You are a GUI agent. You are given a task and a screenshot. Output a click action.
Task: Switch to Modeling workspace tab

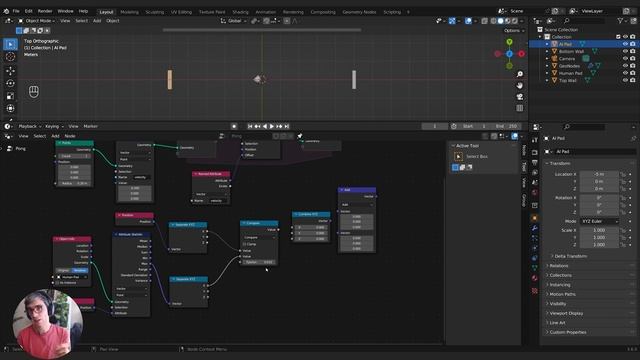pyautogui.click(x=129, y=12)
